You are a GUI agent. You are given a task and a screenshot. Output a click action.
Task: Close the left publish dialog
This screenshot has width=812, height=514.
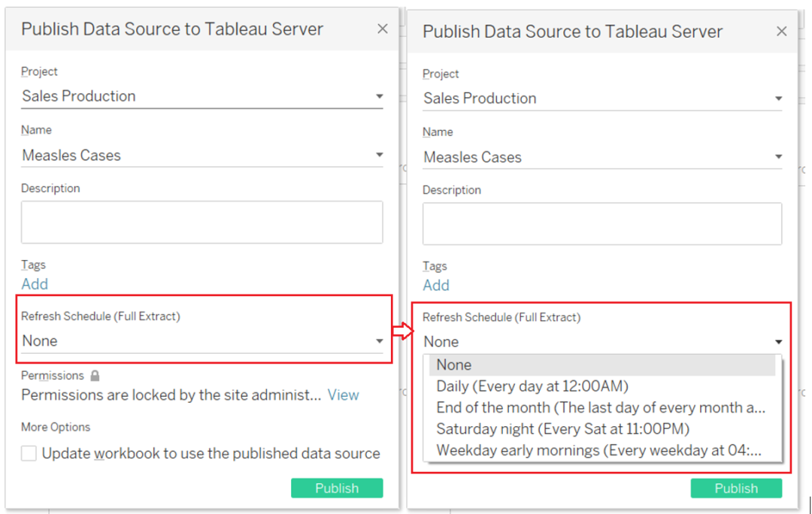pyautogui.click(x=383, y=29)
